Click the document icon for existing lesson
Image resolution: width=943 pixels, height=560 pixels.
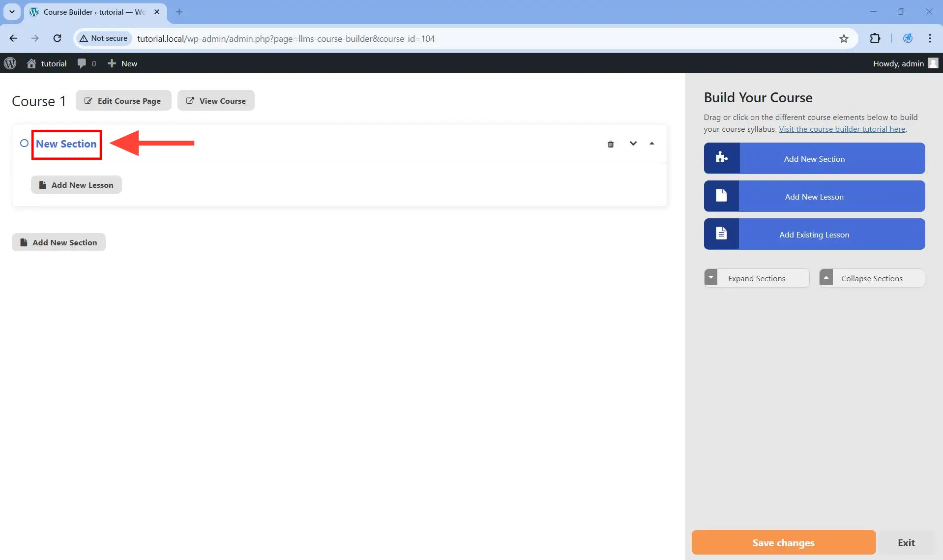pos(721,234)
